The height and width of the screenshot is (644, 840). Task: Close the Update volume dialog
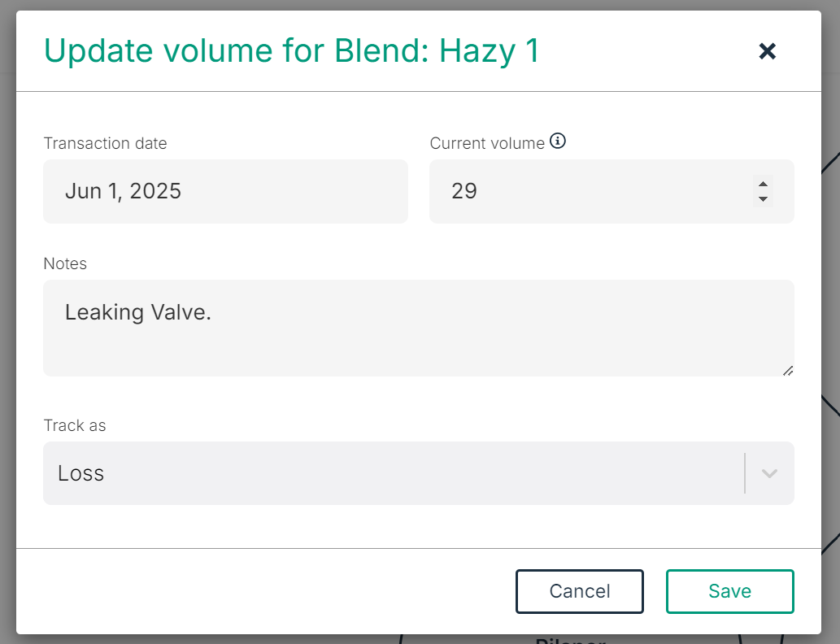coord(767,51)
